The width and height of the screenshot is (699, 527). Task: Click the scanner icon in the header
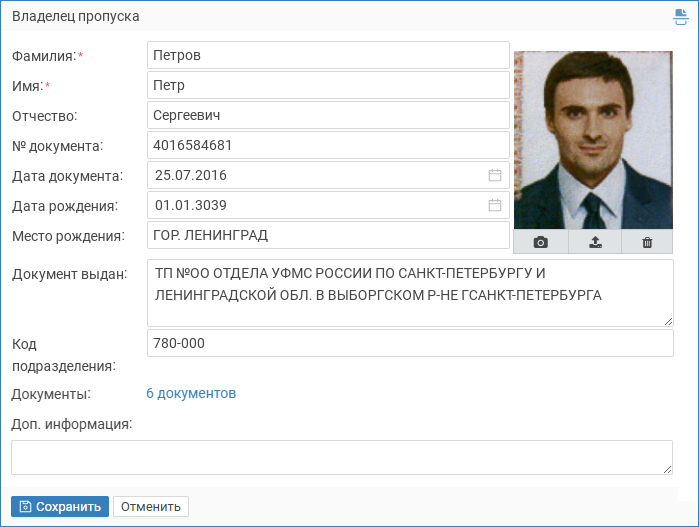coord(680,17)
